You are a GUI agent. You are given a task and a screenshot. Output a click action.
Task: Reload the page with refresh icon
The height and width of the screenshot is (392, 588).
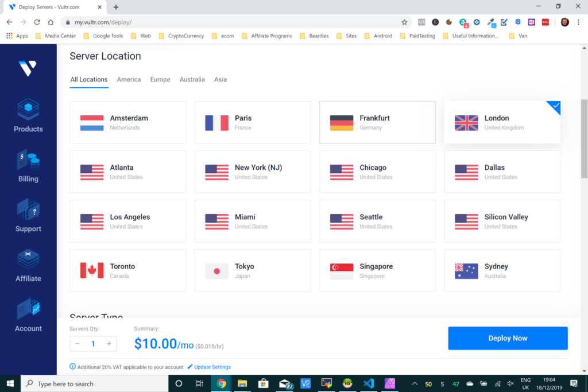pos(37,22)
